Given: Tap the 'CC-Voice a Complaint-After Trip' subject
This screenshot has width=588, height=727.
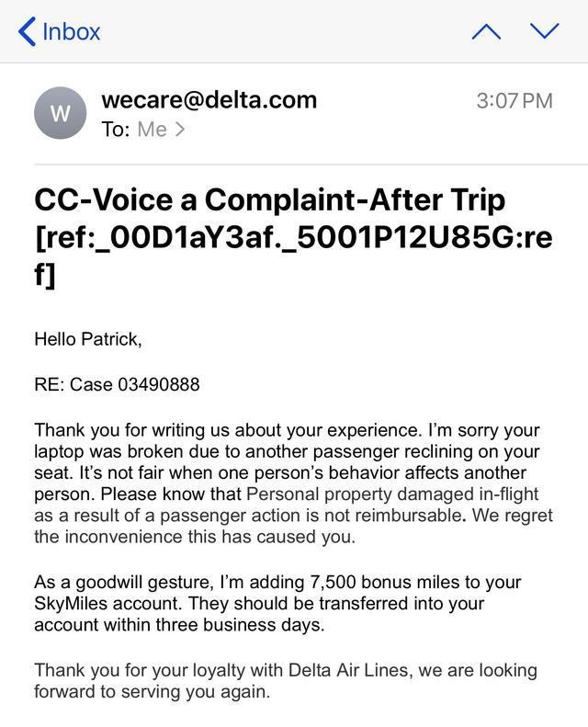Looking at the screenshot, I should [x=269, y=199].
